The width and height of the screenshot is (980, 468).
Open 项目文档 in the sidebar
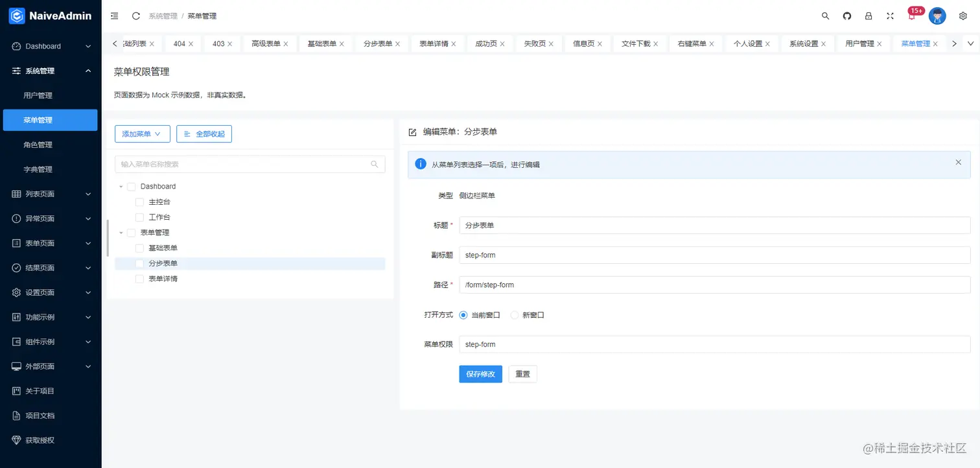point(51,415)
